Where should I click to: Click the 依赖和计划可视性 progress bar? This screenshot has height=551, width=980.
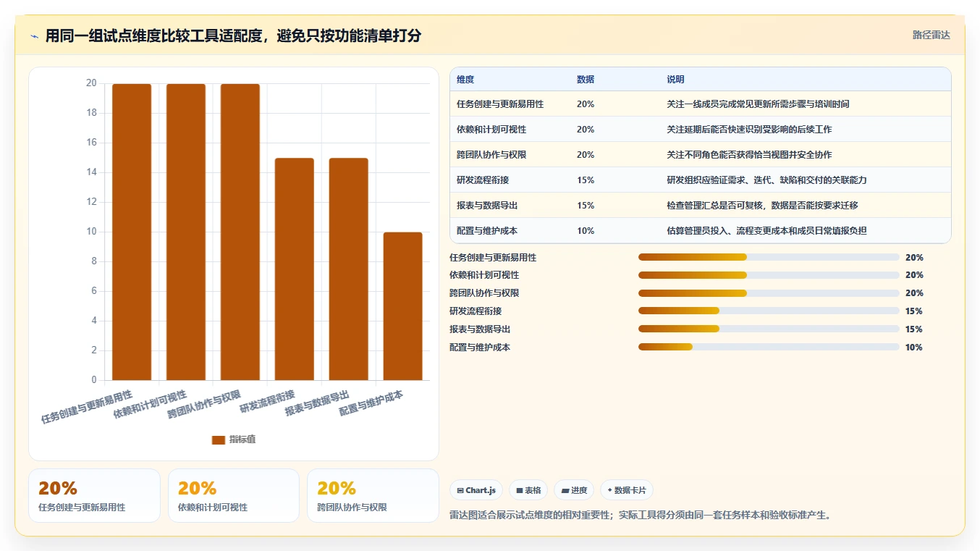click(x=769, y=275)
